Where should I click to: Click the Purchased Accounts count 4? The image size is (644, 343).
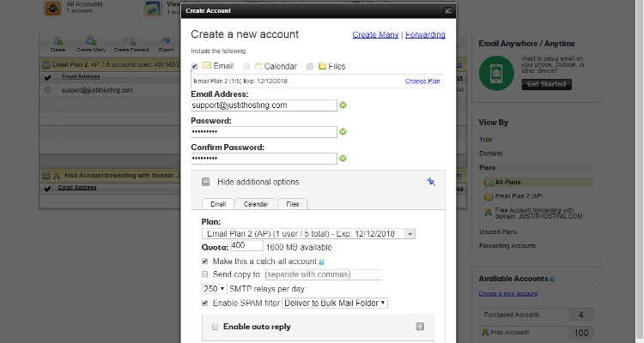click(580, 315)
